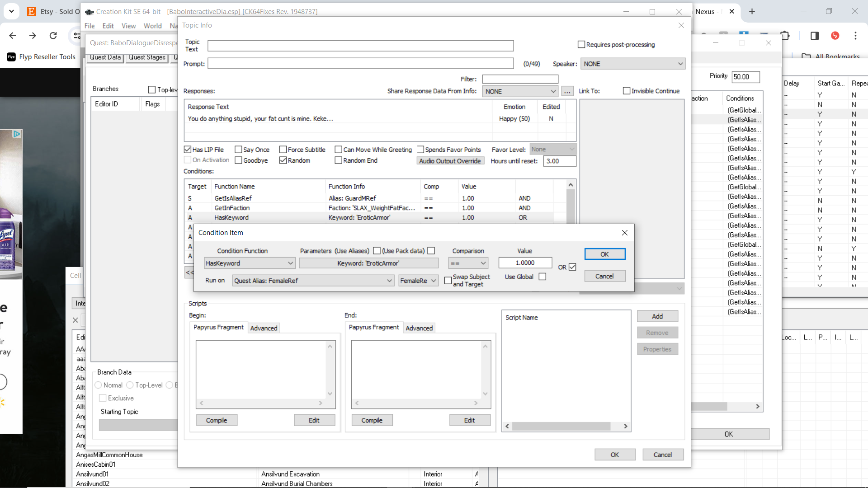This screenshot has height=488, width=868.
Task: Click the conditions list vertical scrollbar
Action: [x=571, y=202]
